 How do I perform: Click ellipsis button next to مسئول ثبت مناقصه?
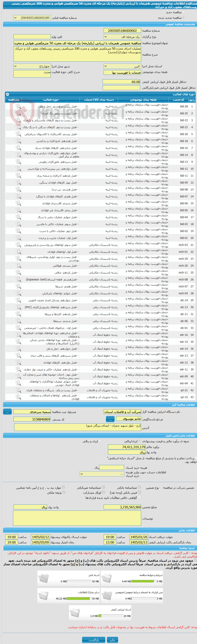coord(7,412)
